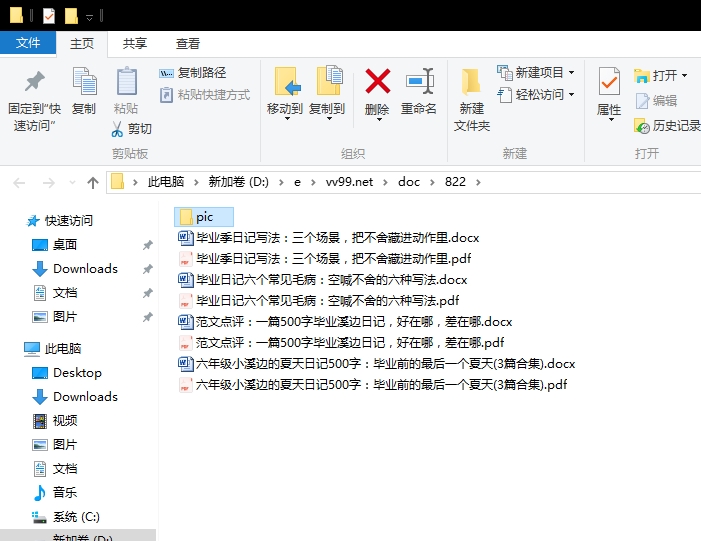Click the pin icon beside 桌面
Viewport: 701px width, 541px height.
tap(148, 245)
